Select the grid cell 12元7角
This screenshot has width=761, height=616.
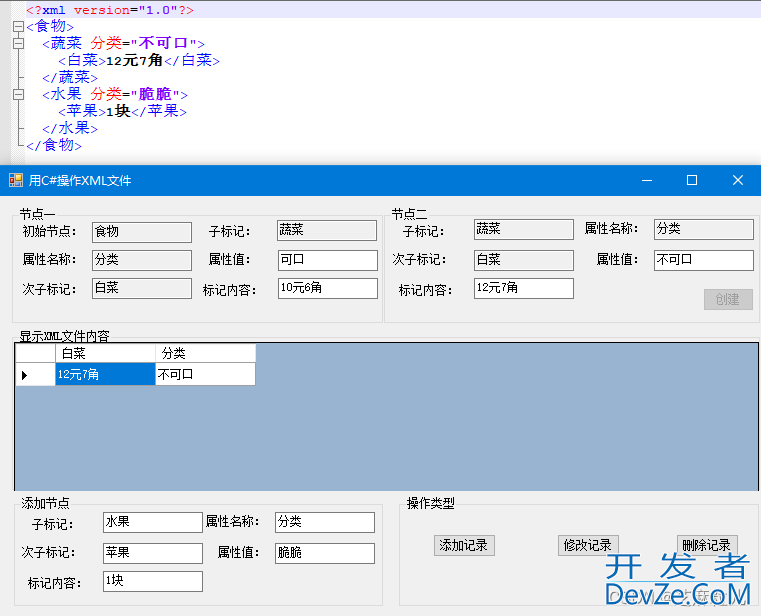tap(105, 374)
